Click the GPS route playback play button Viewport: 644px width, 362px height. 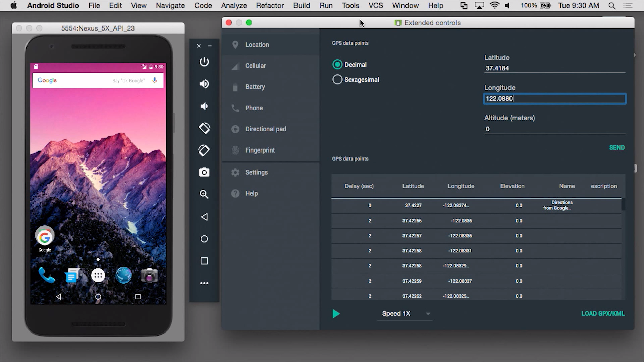tap(337, 313)
